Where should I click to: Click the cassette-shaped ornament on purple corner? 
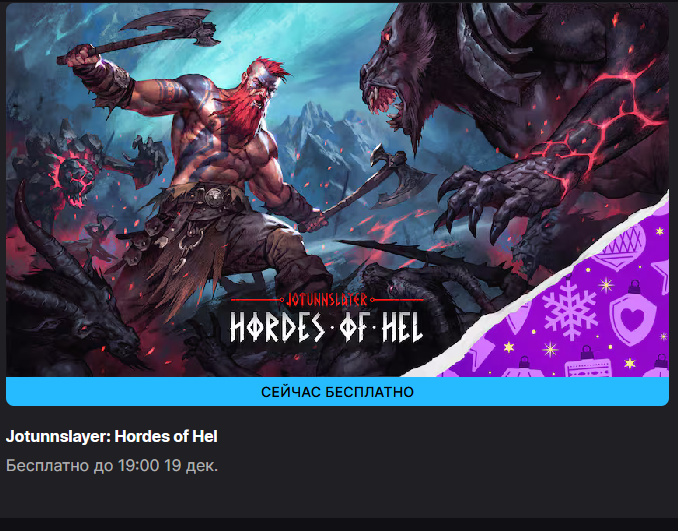point(588,363)
